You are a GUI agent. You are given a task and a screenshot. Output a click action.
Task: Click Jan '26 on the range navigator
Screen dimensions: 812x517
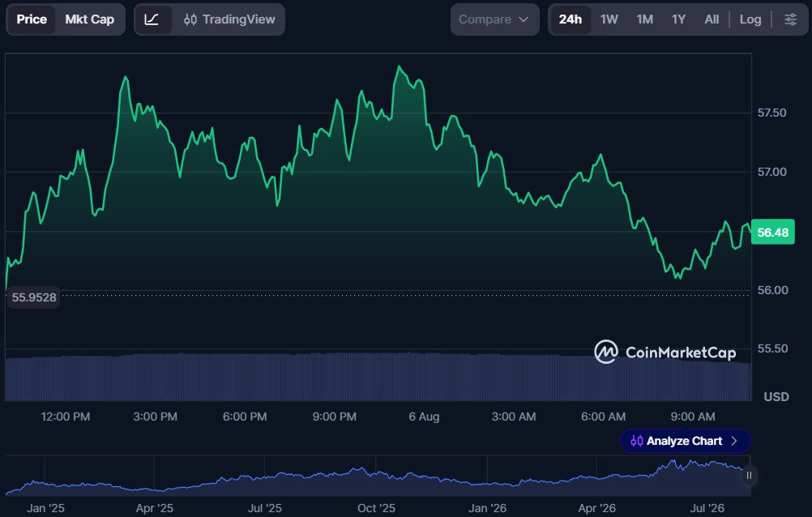tap(487, 508)
